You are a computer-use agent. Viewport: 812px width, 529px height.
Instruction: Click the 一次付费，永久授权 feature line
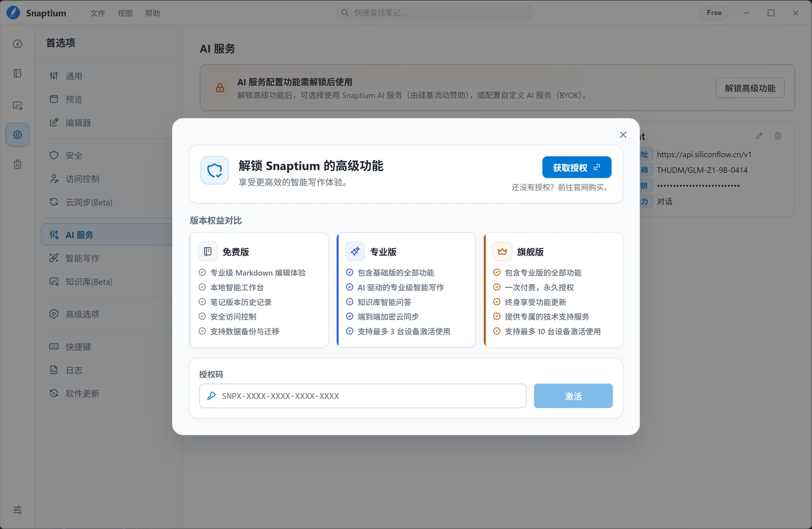[539, 288]
